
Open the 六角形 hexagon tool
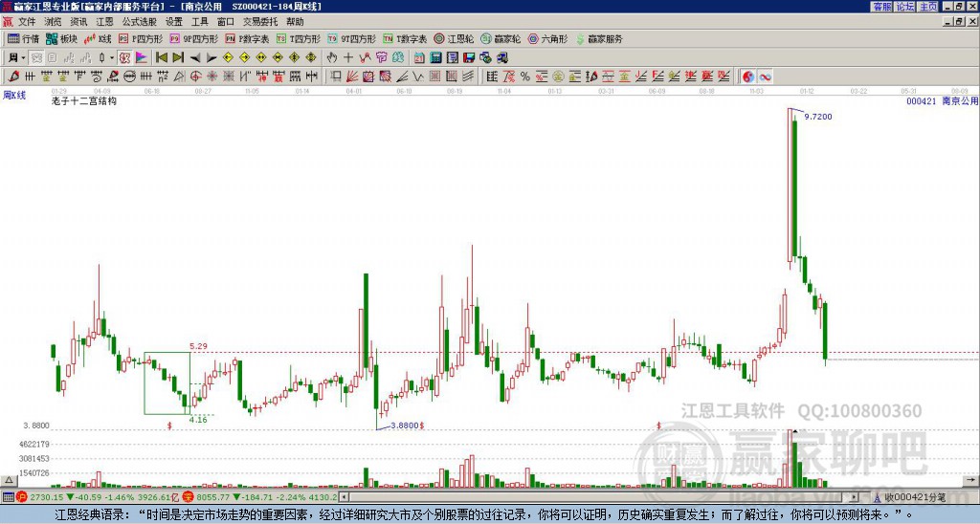547,38
